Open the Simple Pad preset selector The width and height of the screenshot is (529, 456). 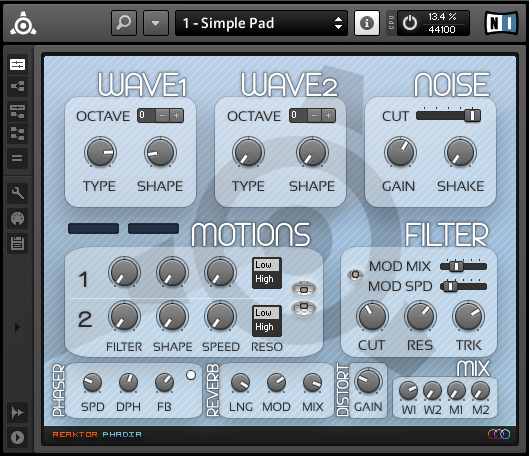[x=261, y=23]
